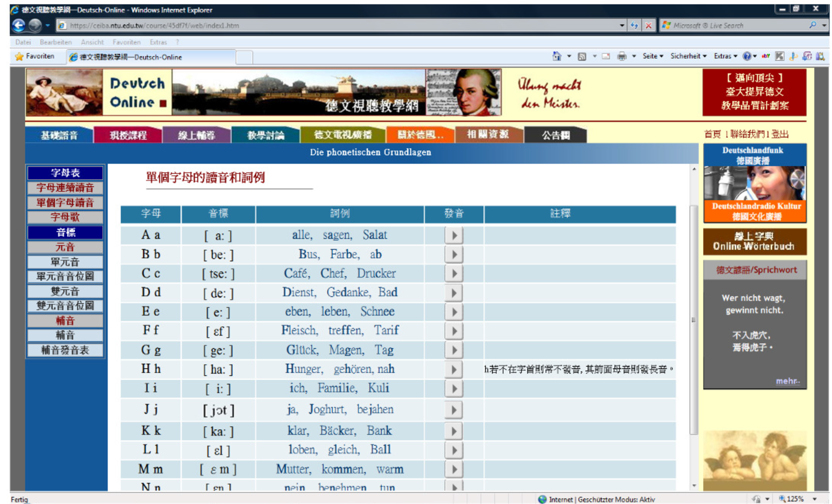Click the RSS feeds icon

(582, 56)
